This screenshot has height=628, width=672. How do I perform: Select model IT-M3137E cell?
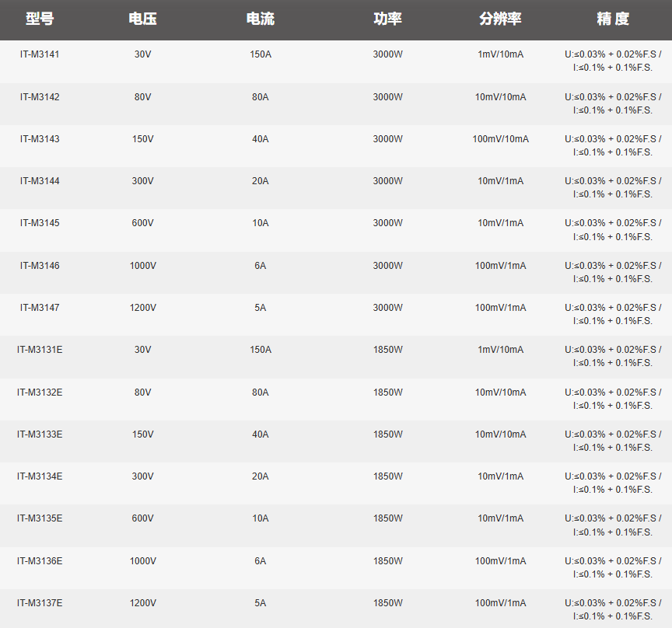pos(40,604)
